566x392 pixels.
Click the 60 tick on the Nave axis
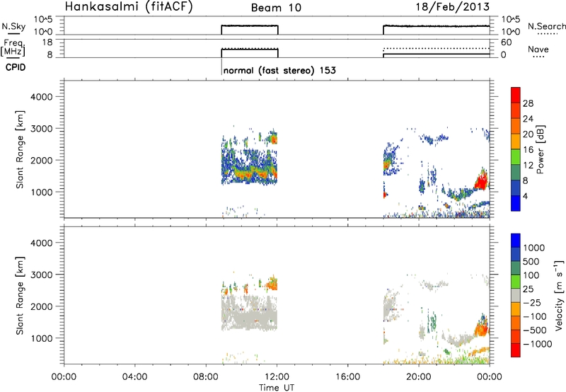(507, 42)
